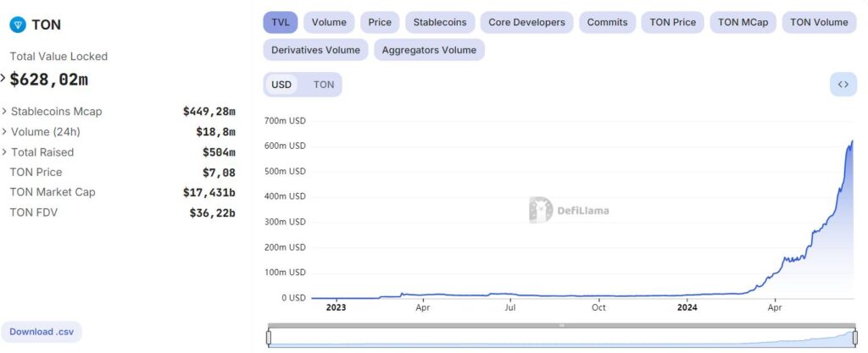Click the TON Market Cap label
The width and height of the screenshot is (868, 353).
pos(53,192)
